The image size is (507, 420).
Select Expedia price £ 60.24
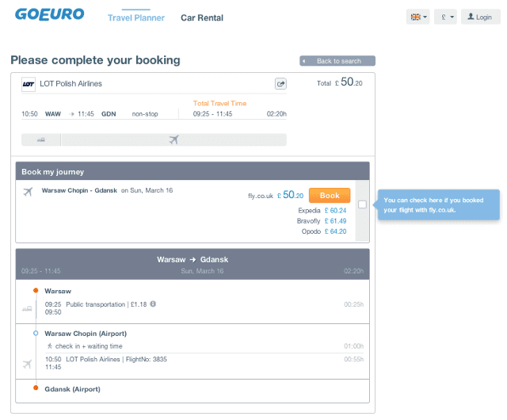click(x=335, y=211)
